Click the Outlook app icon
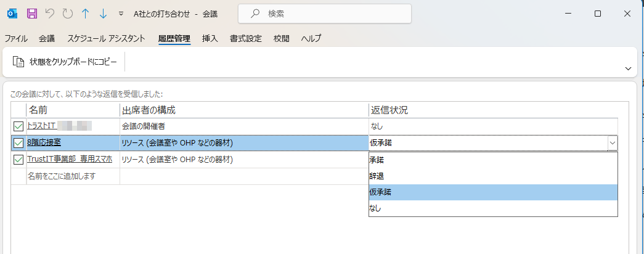This screenshot has height=254, width=644. pos(13,14)
